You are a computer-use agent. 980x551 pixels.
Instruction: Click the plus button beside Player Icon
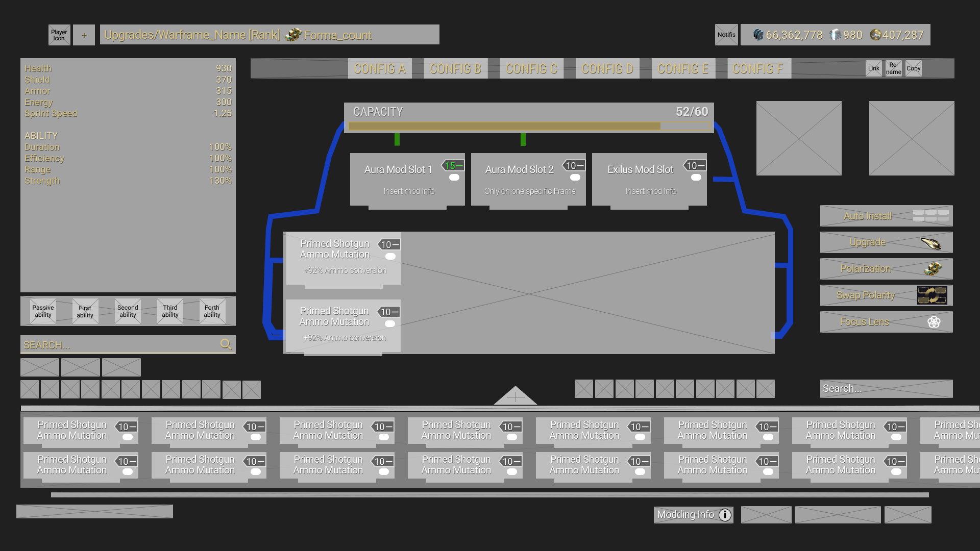pyautogui.click(x=84, y=35)
